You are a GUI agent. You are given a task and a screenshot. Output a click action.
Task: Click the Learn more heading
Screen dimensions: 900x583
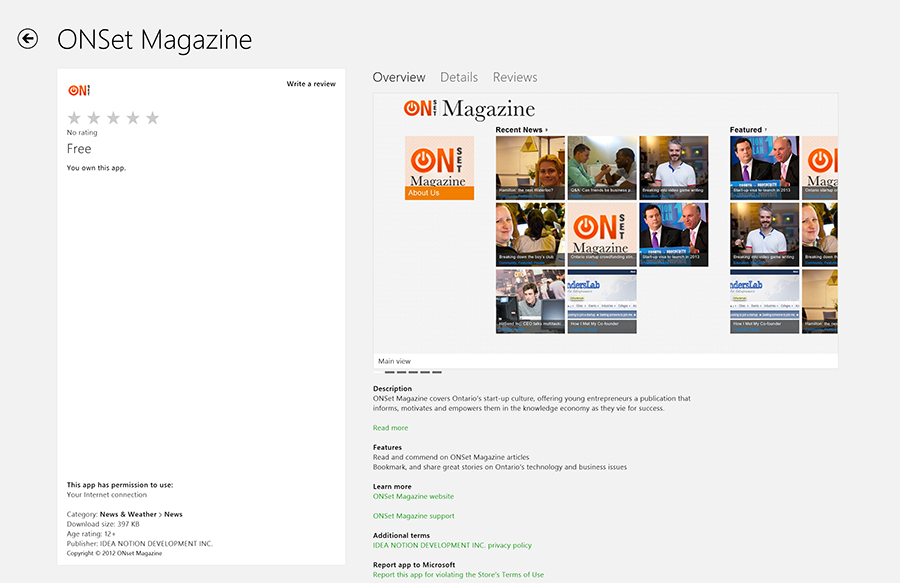392,487
